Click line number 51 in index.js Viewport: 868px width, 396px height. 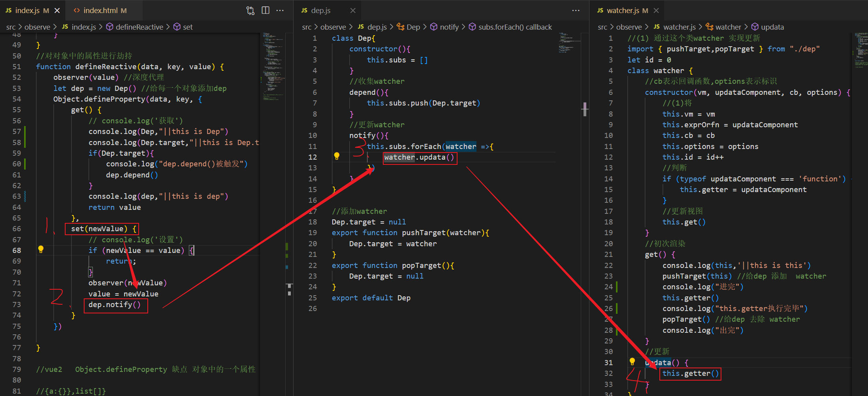[17, 67]
